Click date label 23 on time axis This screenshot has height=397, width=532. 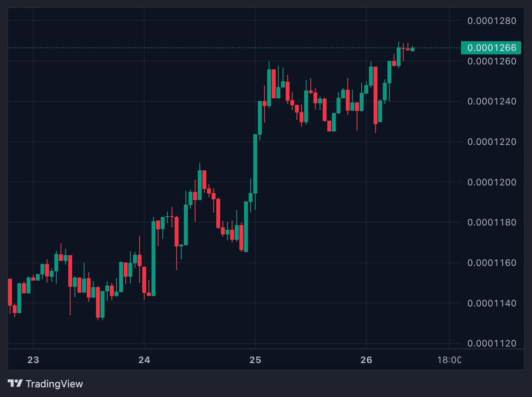pos(33,360)
